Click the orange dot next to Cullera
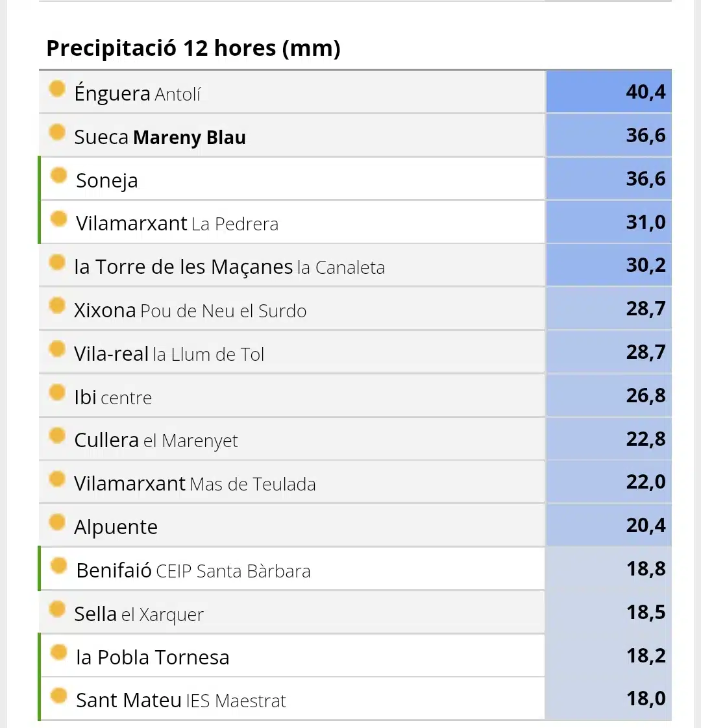The width and height of the screenshot is (701, 728). click(x=57, y=435)
